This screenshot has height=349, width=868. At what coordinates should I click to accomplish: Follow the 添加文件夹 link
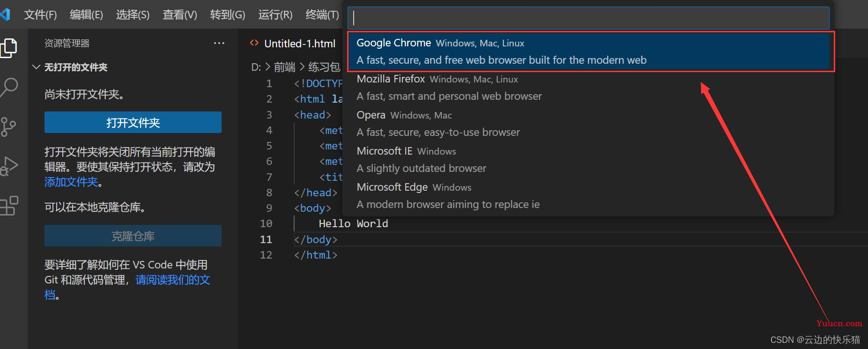click(x=71, y=182)
